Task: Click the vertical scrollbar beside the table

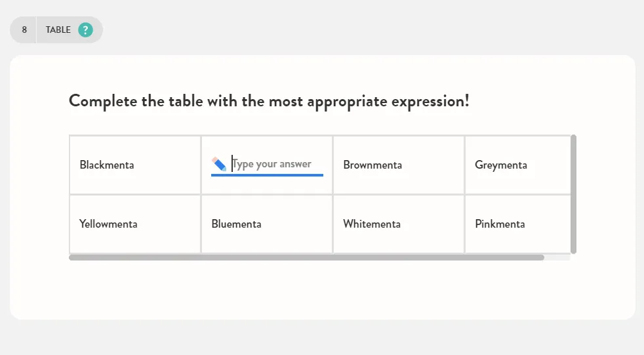Action: tap(574, 194)
